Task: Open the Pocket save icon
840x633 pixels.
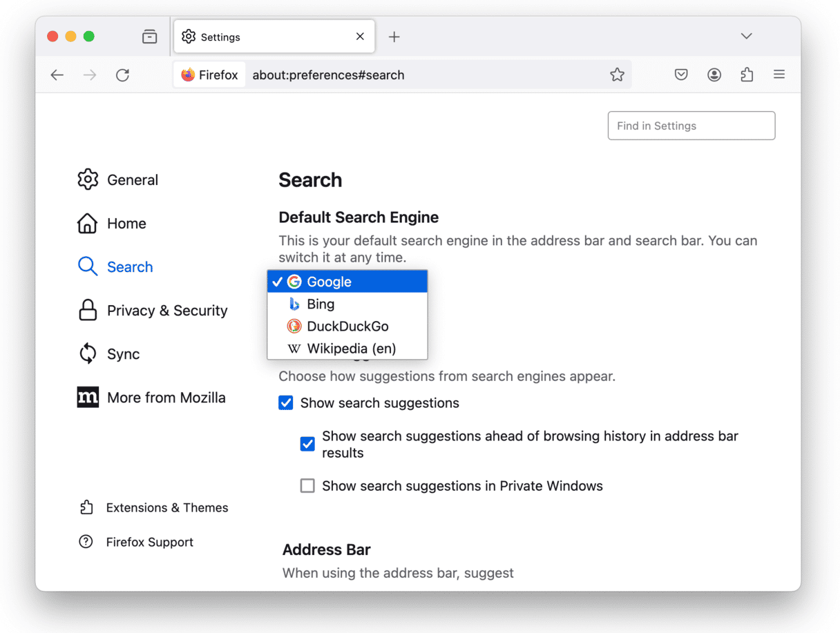Action: click(681, 75)
